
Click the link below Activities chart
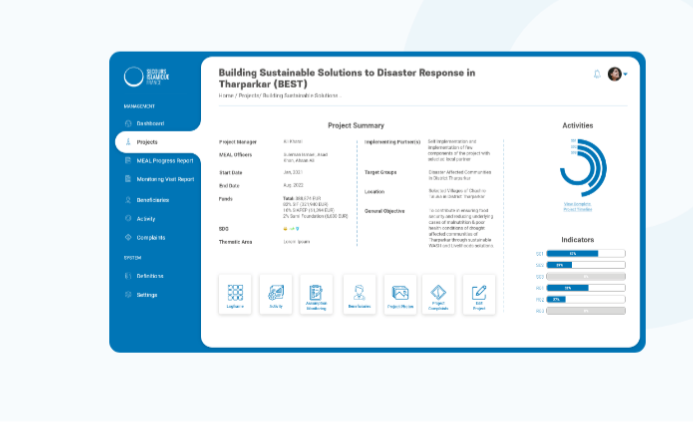(x=577, y=207)
